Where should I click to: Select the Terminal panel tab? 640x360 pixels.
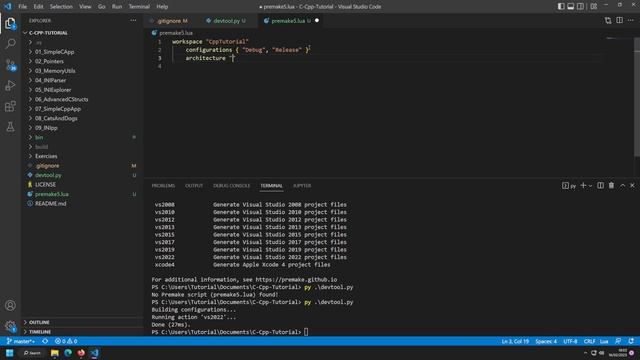(x=271, y=186)
